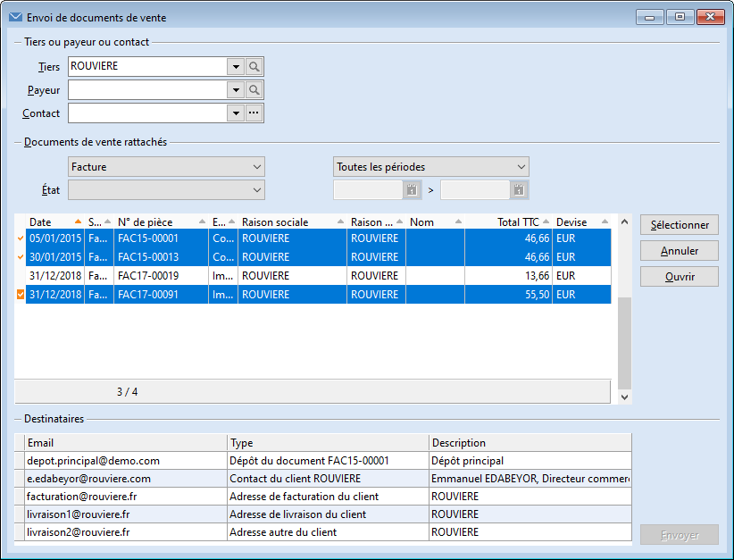Expand the Payeur dropdown arrow
The width and height of the screenshot is (734, 560).
click(236, 89)
